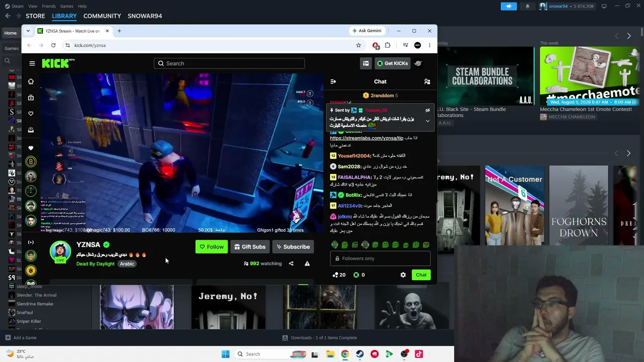Viewport: 644px width, 362px height.
Task: Show next news items arrow in Steam
Action: pyautogui.click(x=629, y=36)
